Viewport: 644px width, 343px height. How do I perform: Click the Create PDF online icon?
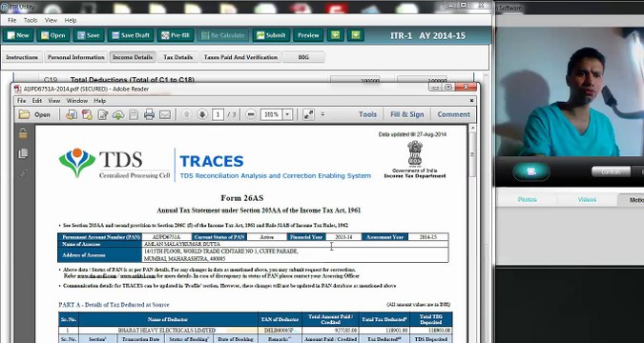72,114
